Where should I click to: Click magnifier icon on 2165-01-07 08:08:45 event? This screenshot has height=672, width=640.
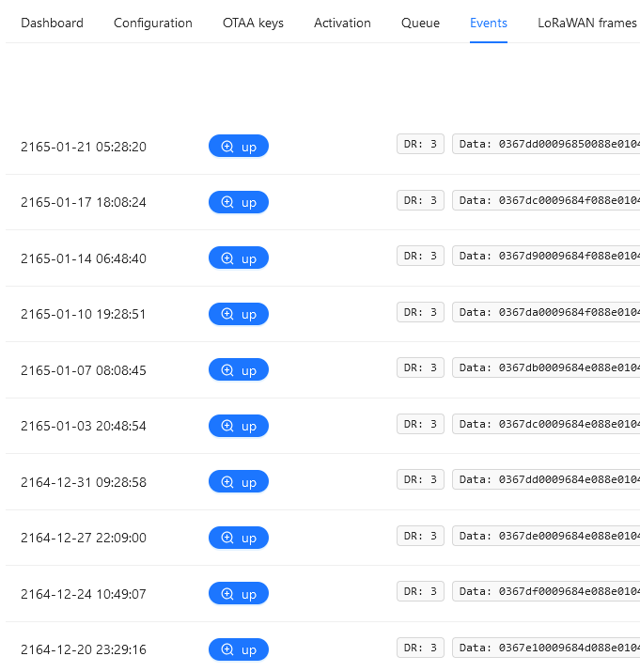coord(226,370)
